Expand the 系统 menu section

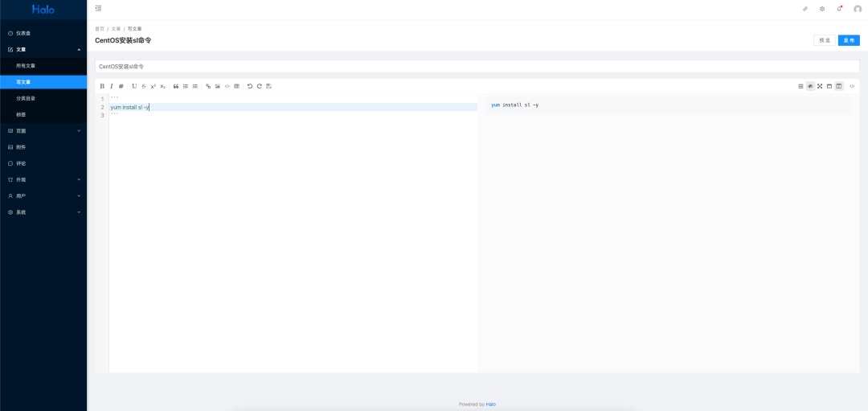43,212
